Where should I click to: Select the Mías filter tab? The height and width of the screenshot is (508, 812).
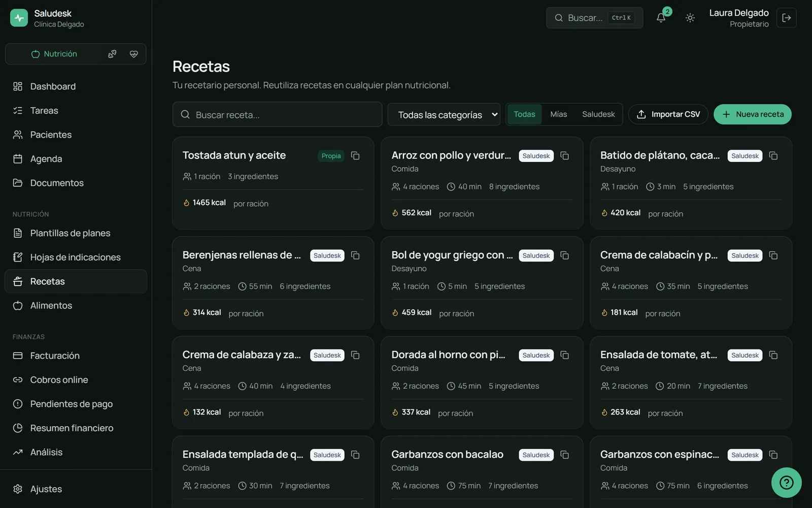pos(558,114)
